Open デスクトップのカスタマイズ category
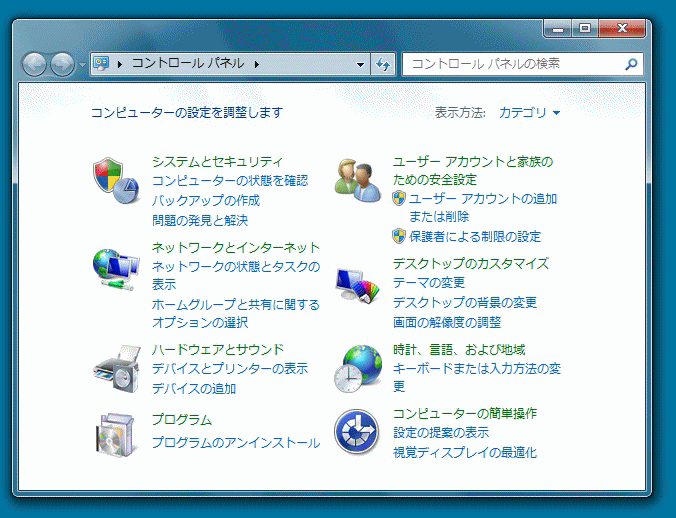This screenshot has height=518, width=676. click(x=471, y=263)
